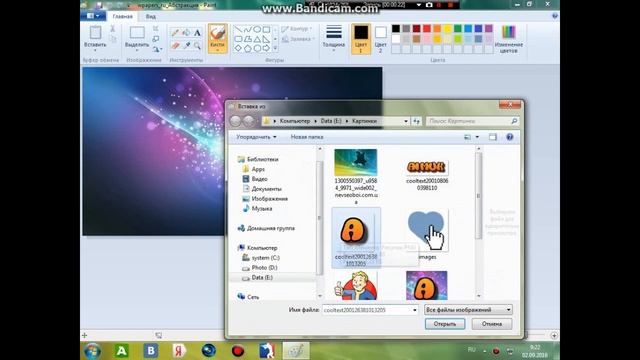Open the Edit colors (Изменение цветов) dialog
This screenshot has width=640, height=360.
pyautogui.click(x=509, y=39)
